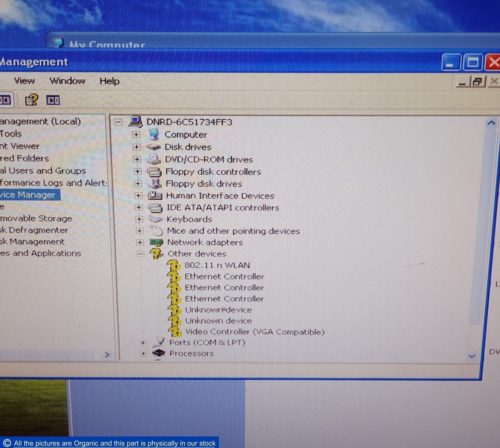Click the 802.11 n WLAN warning icon
This screenshot has width=500, height=448.
click(174, 266)
